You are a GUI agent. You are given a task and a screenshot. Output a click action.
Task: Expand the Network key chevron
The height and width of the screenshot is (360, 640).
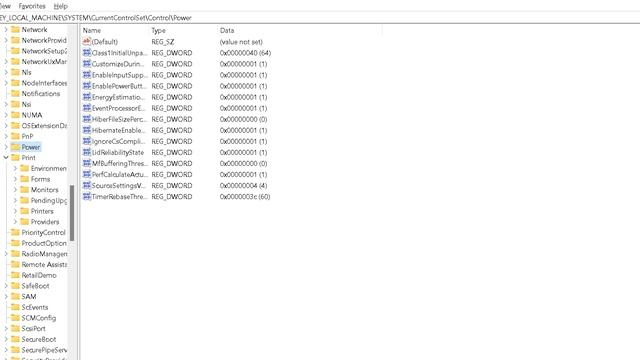pos(6,29)
